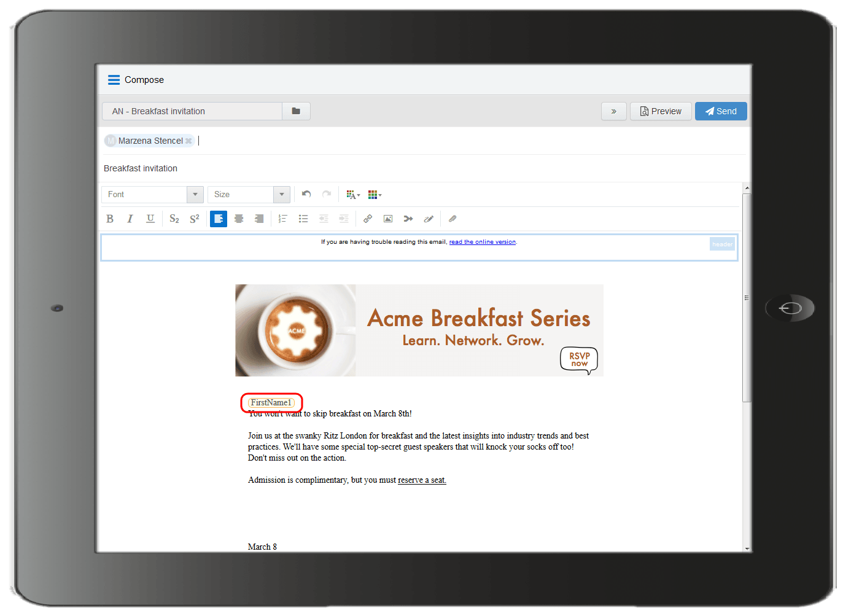Toggle underline formatting off
843x616 pixels.
click(150, 219)
